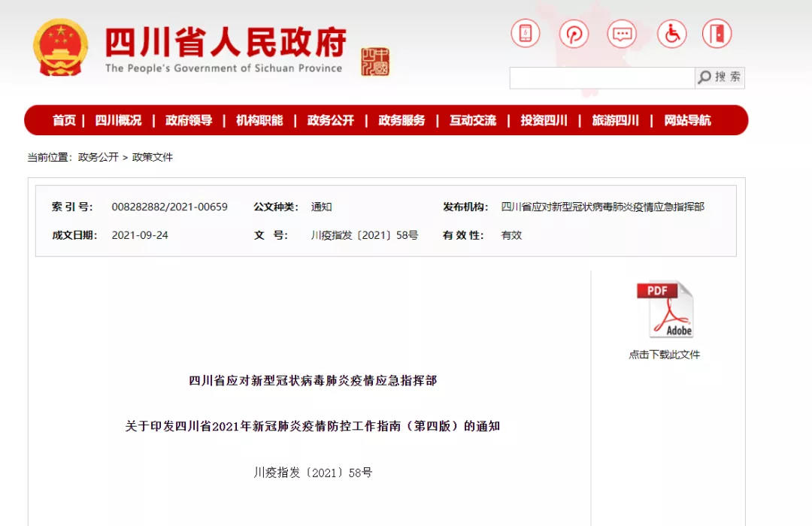Select the 旅游四川 menu item
Screen dimensions: 812x526
click(x=616, y=119)
